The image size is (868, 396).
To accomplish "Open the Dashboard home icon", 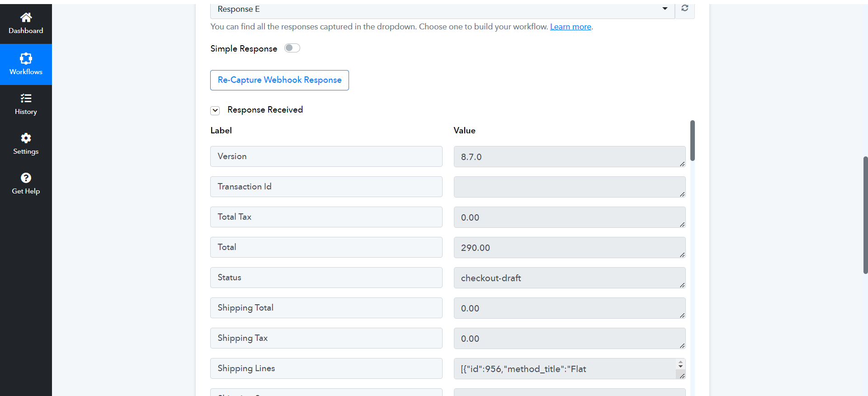I will [26, 18].
